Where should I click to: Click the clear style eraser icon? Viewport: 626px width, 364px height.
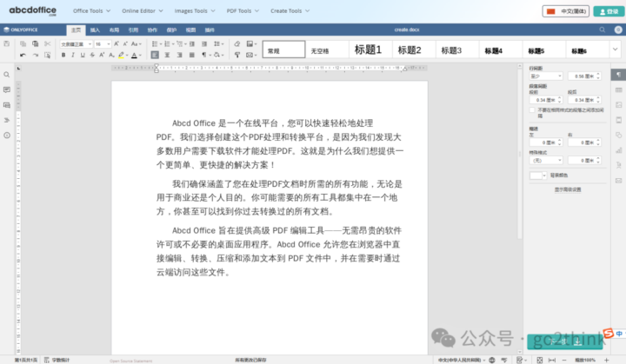[x=237, y=44]
